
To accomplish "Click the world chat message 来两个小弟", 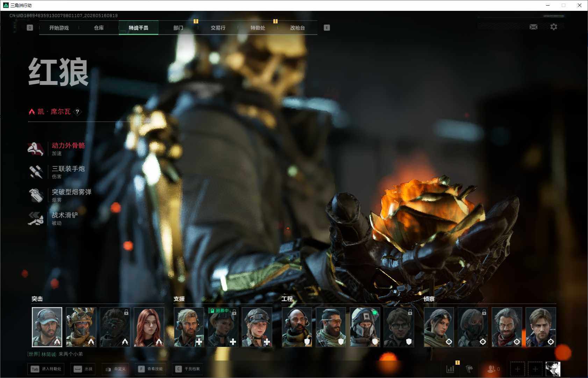I will [x=71, y=354].
